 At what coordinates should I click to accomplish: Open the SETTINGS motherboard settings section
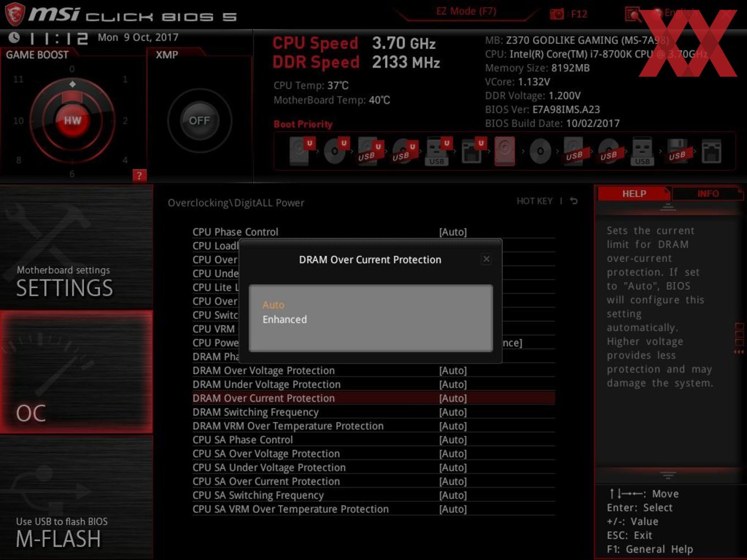click(76, 247)
